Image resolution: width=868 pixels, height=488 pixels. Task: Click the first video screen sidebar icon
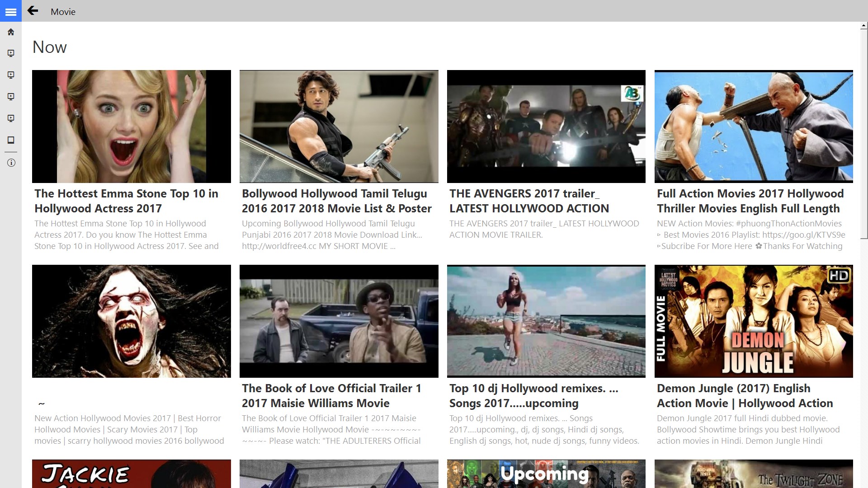coord(11,53)
